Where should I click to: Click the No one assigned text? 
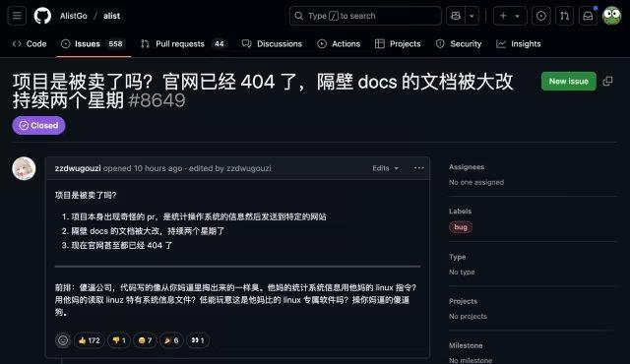coord(476,182)
